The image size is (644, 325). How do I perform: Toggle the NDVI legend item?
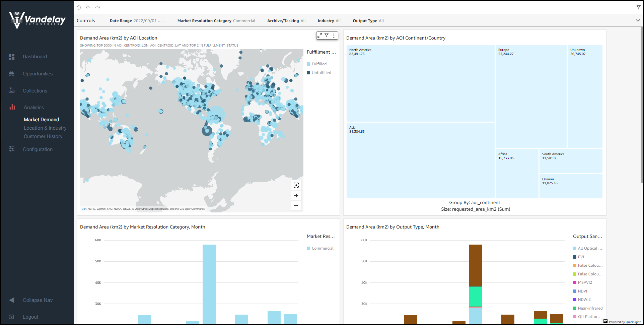click(580, 291)
